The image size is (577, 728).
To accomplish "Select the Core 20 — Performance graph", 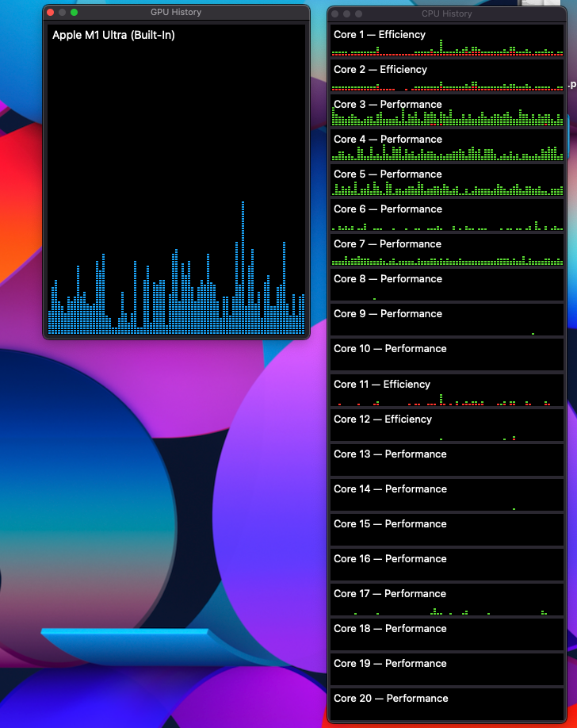I will pyautogui.click(x=446, y=706).
